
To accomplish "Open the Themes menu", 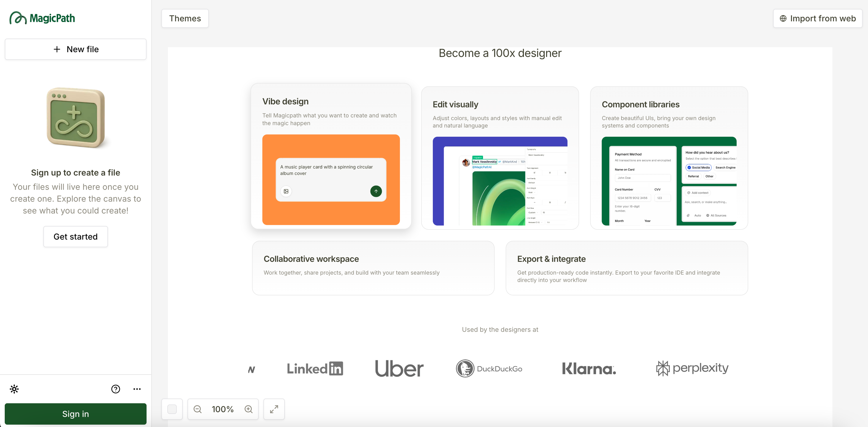I will pyautogui.click(x=185, y=18).
